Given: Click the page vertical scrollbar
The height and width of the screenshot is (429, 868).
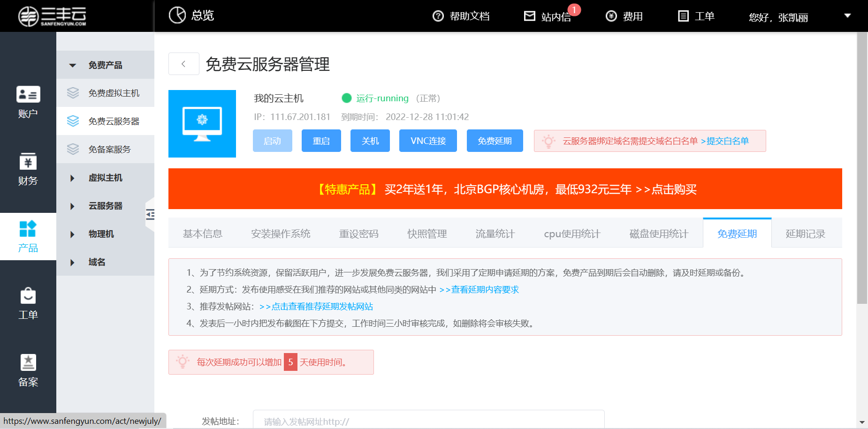Looking at the screenshot, I should [x=862, y=168].
